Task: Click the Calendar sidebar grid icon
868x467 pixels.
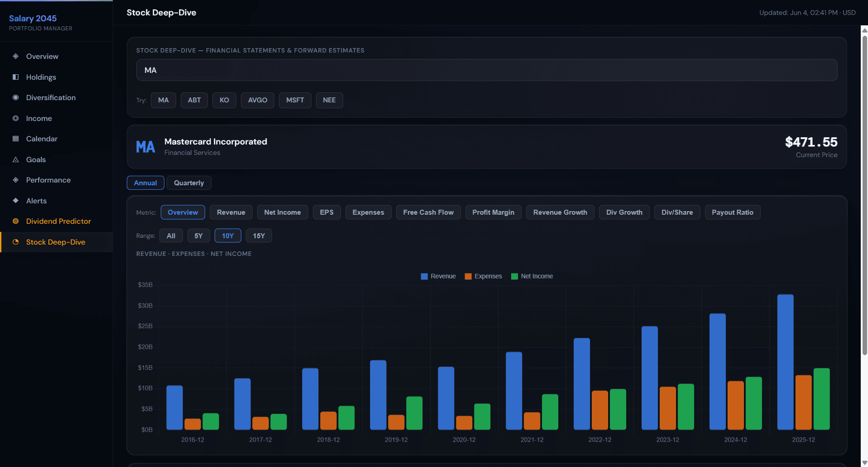Action: tap(16, 139)
